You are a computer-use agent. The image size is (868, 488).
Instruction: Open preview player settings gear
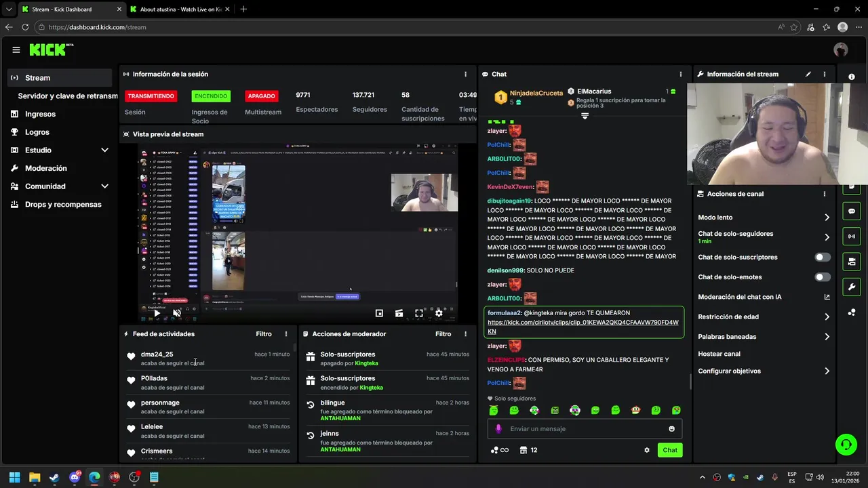pos(439,313)
